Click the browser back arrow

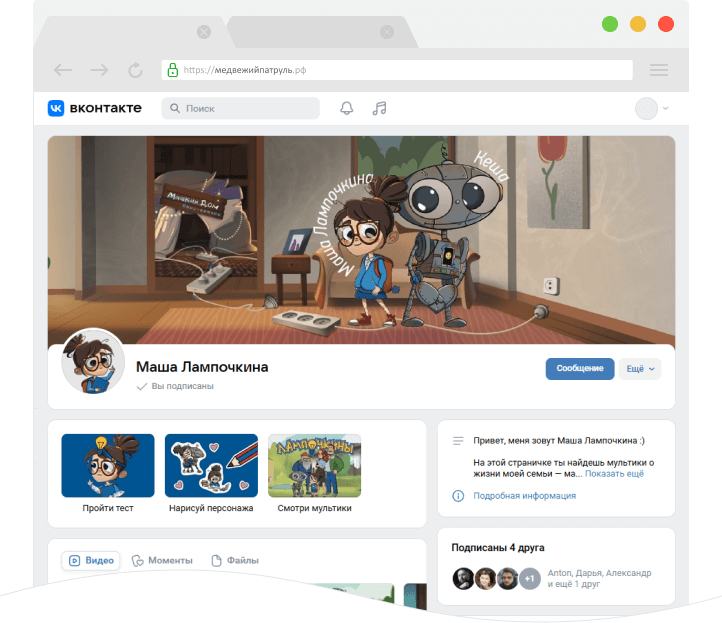pyautogui.click(x=63, y=70)
